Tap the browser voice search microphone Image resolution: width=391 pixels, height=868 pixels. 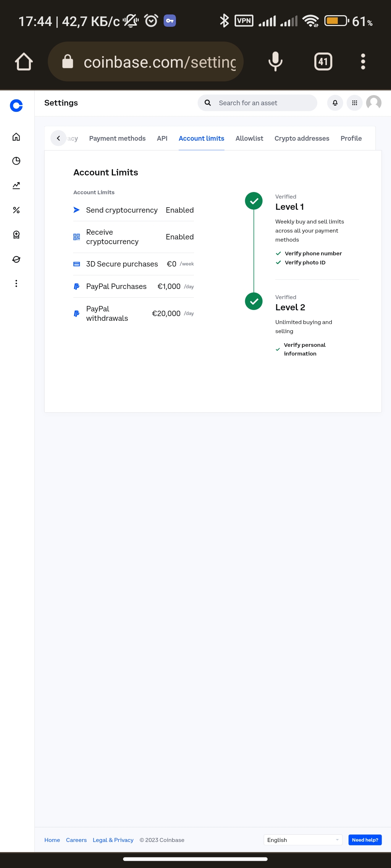click(275, 61)
